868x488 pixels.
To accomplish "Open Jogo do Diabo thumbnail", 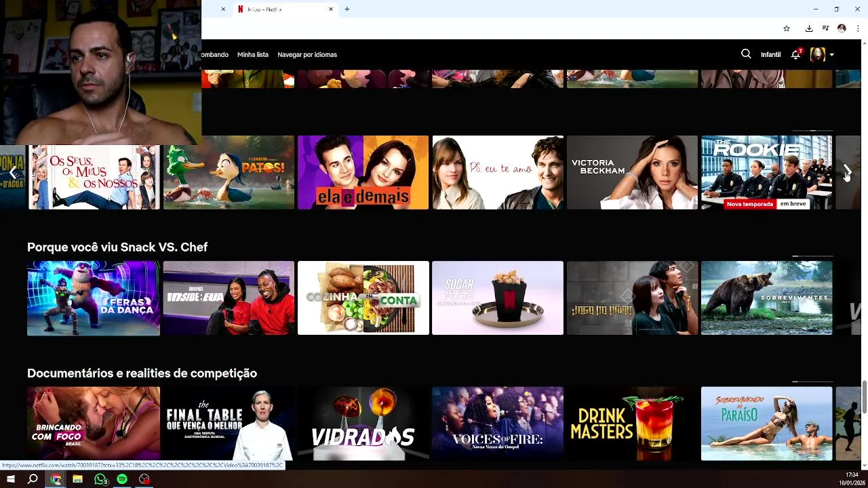I will pyautogui.click(x=632, y=298).
